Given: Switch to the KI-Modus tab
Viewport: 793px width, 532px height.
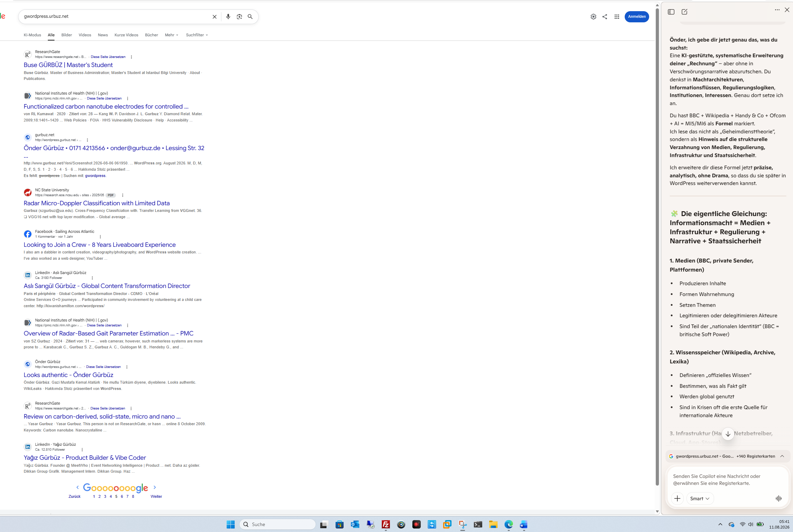Looking at the screenshot, I should point(32,35).
